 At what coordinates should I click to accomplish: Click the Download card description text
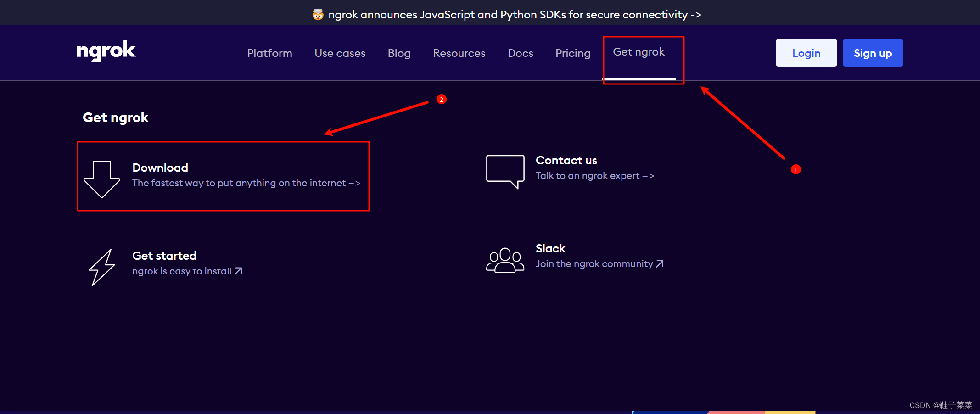point(246,183)
